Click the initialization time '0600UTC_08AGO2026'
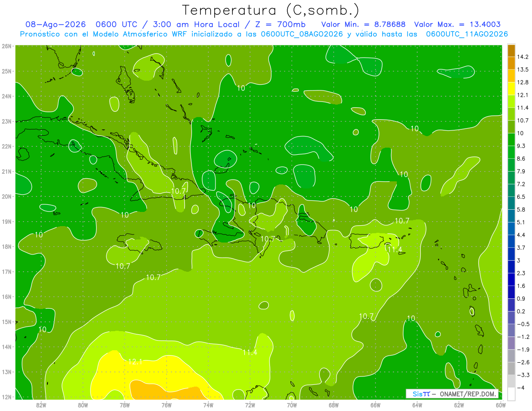532x411 pixels. [x=302, y=34]
